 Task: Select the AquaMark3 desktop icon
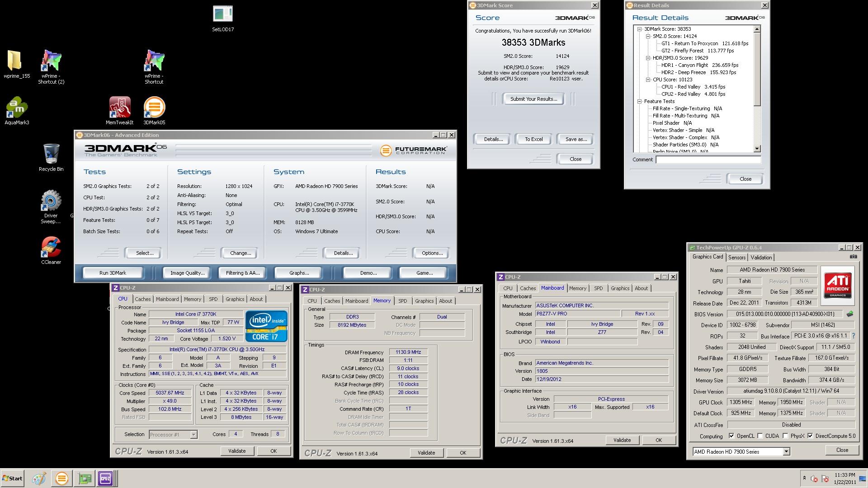click(x=17, y=111)
